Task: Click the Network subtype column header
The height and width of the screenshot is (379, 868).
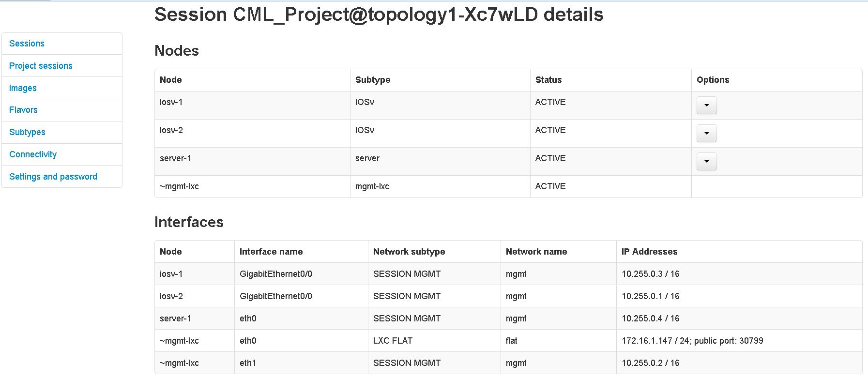Action: click(x=409, y=252)
